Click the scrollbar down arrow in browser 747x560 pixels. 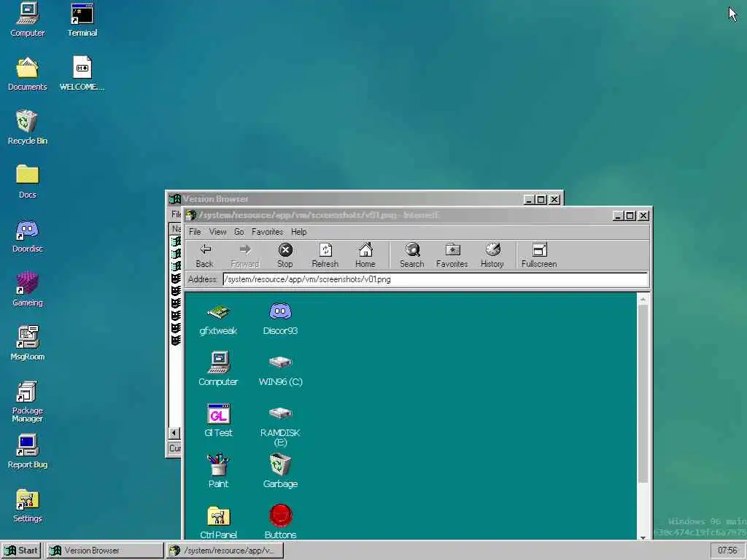click(643, 537)
